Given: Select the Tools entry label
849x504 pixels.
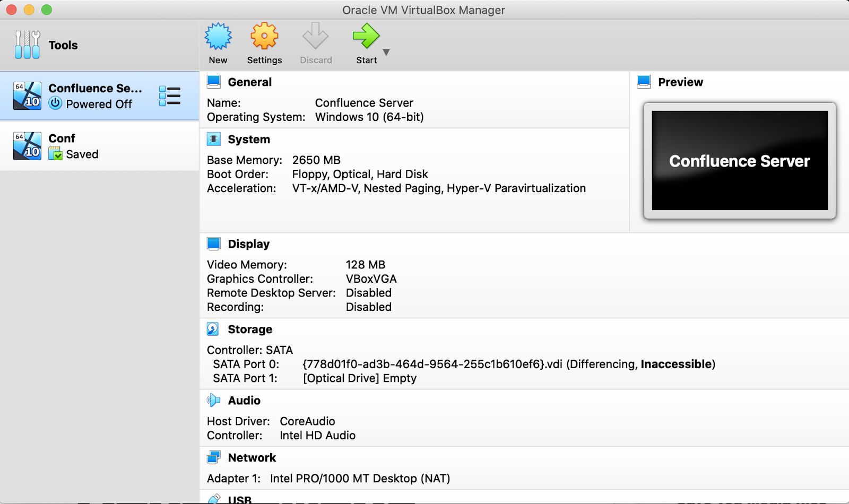Looking at the screenshot, I should point(63,45).
